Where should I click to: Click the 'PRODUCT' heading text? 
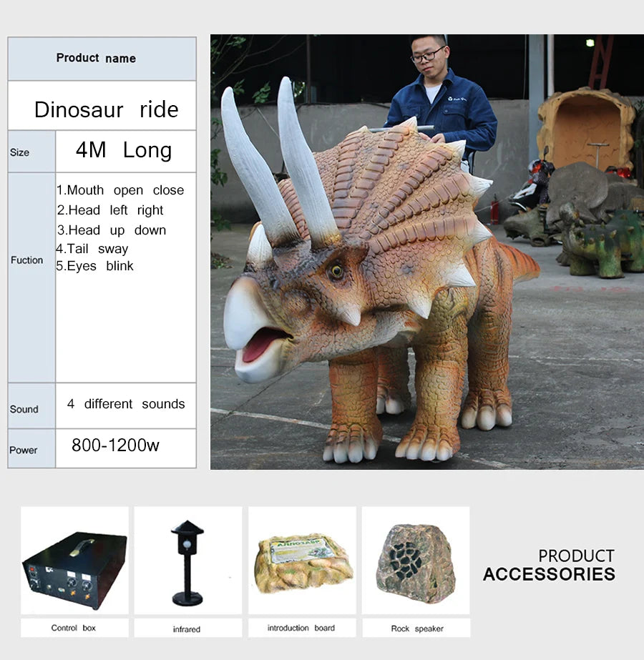click(x=576, y=556)
